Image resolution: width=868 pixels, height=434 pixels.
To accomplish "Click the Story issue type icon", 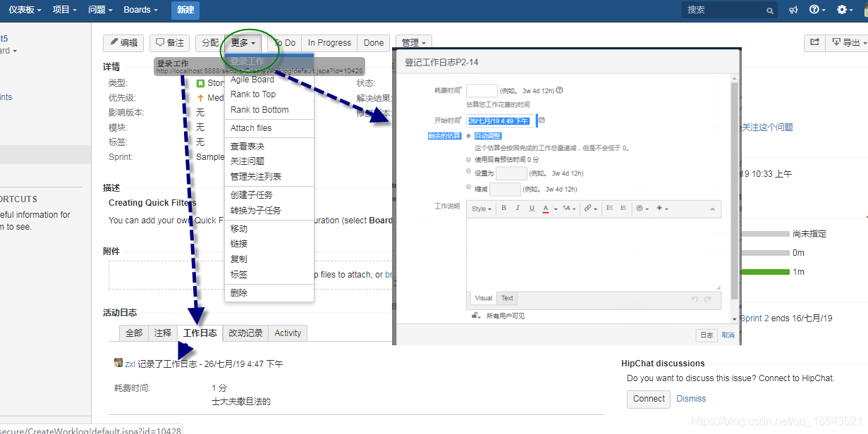I will (200, 83).
